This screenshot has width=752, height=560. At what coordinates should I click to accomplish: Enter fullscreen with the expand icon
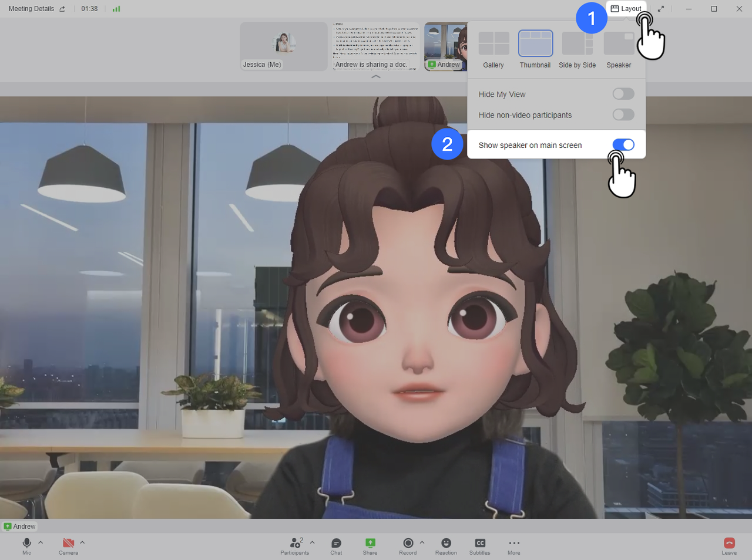point(660,8)
